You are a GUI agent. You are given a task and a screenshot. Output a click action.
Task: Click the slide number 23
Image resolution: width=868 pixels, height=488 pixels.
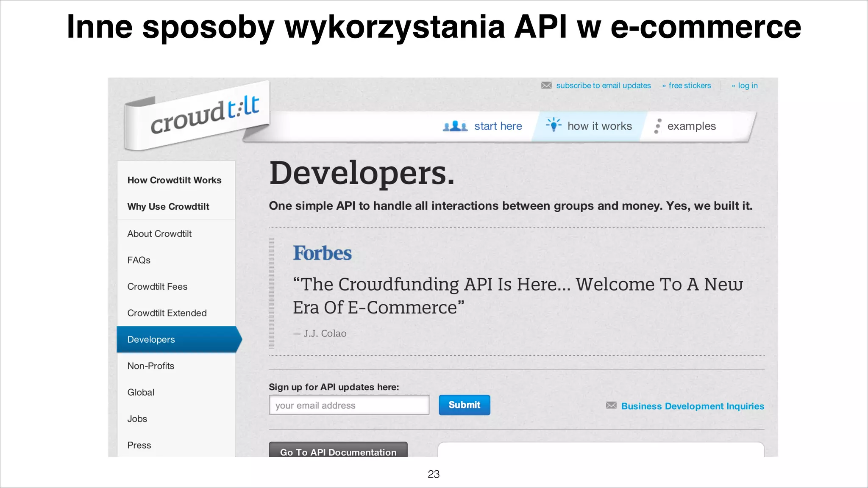pyautogui.click(x=434, y=474)
